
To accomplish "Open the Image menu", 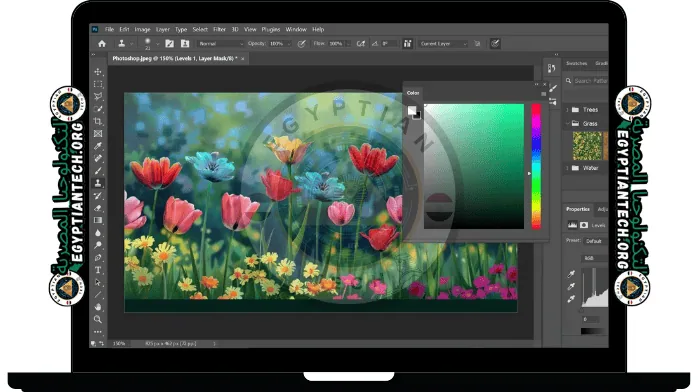I will [142, 29].
